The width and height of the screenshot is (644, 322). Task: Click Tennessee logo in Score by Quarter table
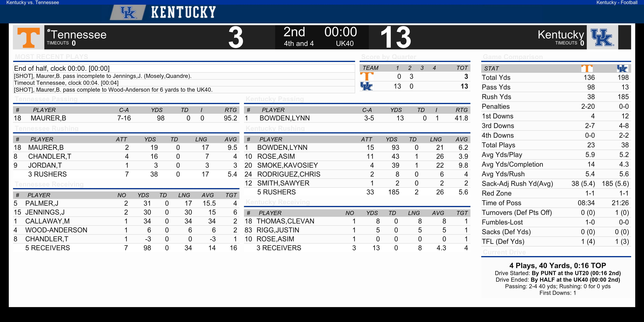367,76
